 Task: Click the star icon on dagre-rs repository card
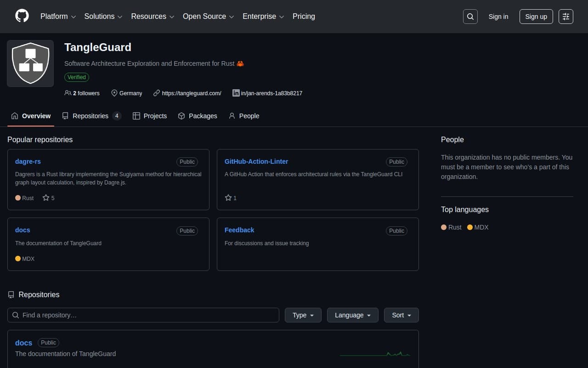pyautogui.click(x=45, y=198)
